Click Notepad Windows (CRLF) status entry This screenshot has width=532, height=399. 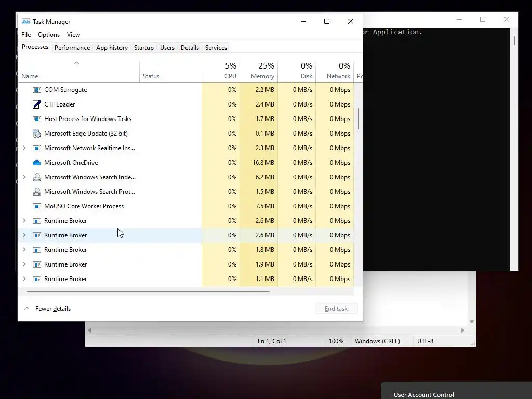[x=377, y=341]
